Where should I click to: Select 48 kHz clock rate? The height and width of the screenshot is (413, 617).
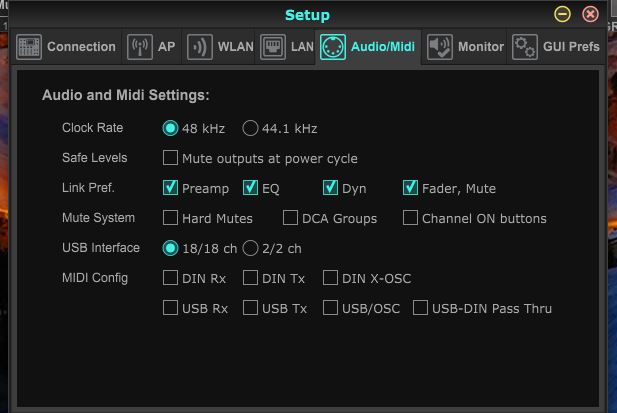coord(170,128)
